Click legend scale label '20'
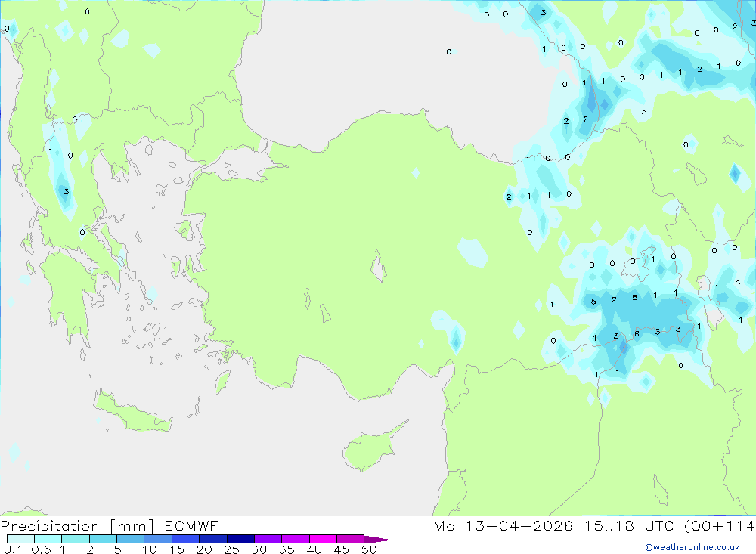 pos(204,549)
